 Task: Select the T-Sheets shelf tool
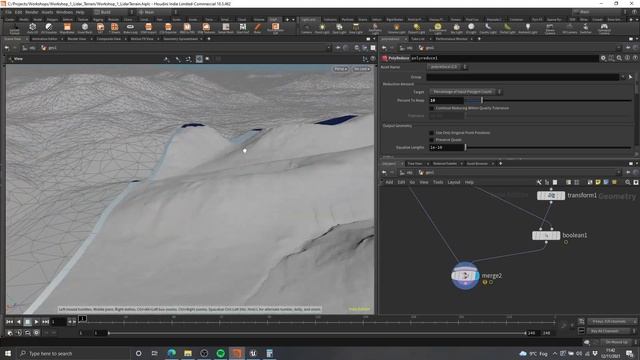pos(115,28)
